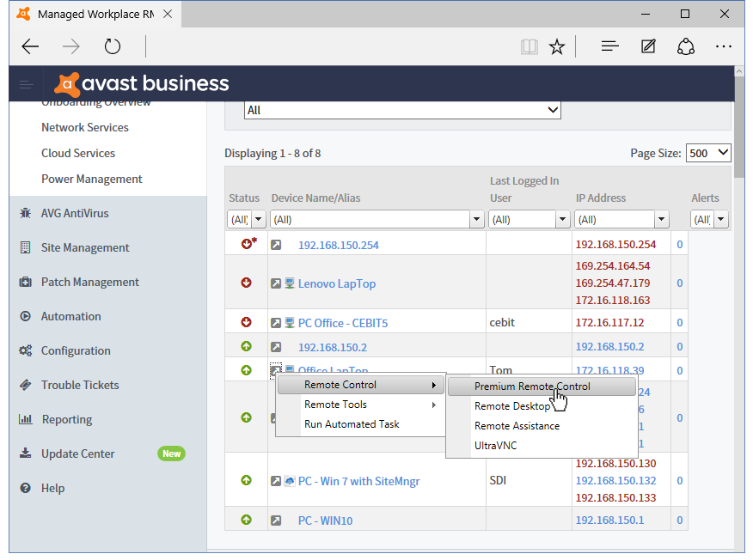Open the Edge Hub lines icon
Viewport: 753px width, 560px height.
(610, 46)
